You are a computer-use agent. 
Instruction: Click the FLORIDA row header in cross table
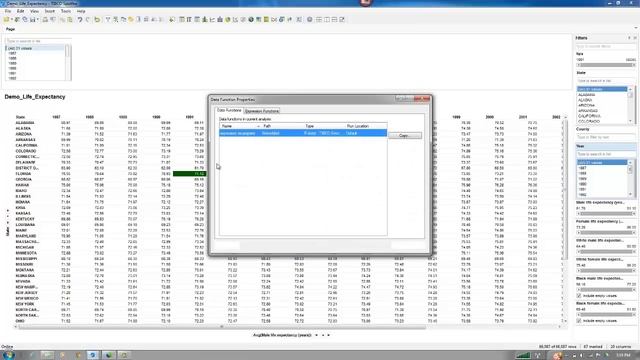point(23,173)
